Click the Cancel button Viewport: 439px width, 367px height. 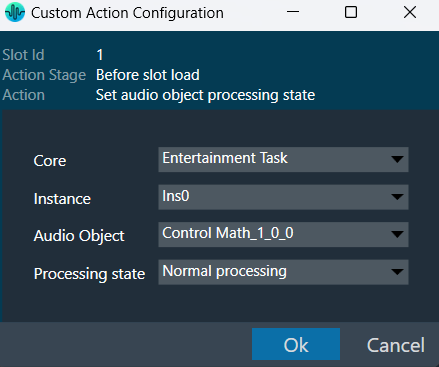coord(396,345)
